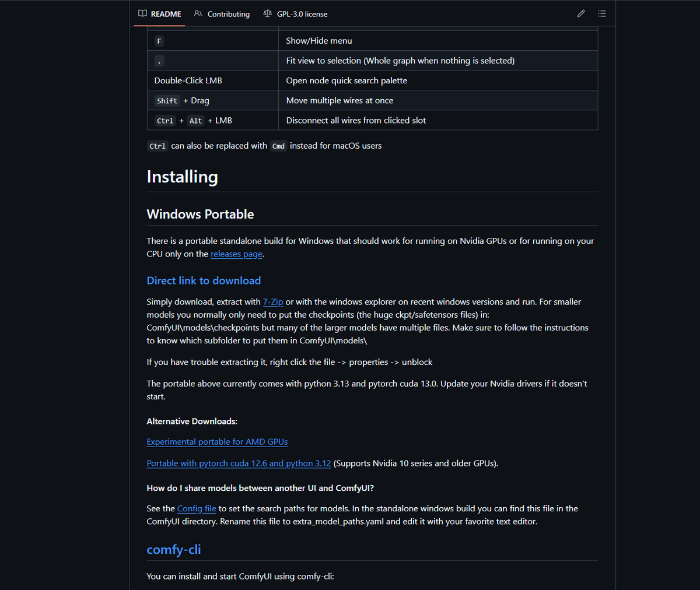Click the Installing heading
Screen dimensions: 700x590
pos(182,177)
